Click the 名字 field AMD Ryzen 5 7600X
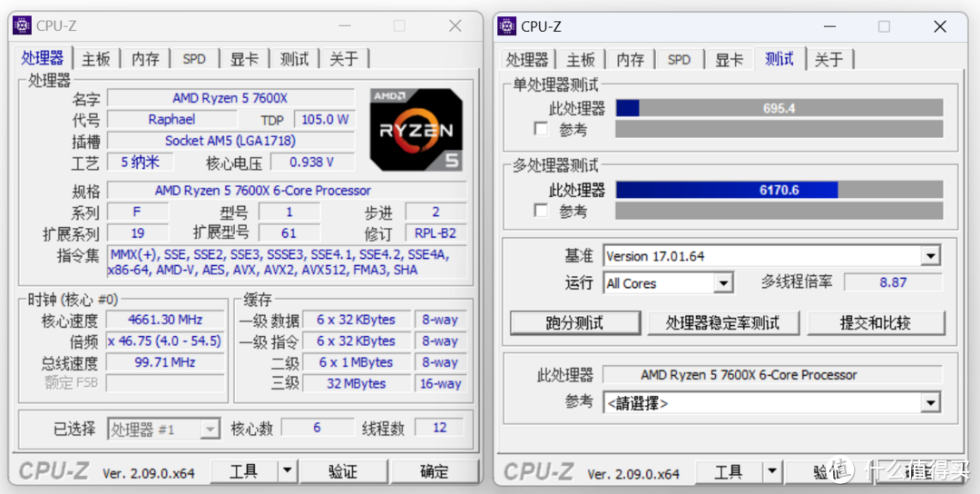Image resolution: width=980 pixels, height=494 pixels. (230, 98)
